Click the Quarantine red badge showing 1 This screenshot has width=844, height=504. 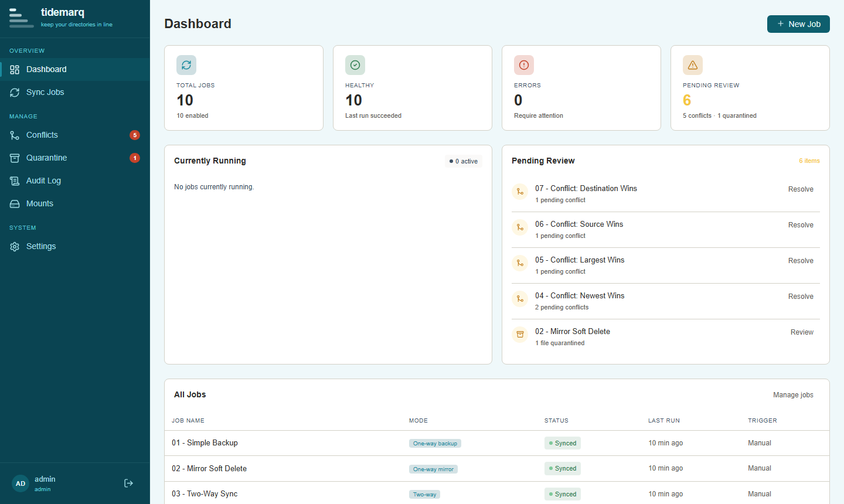pyautogui.click(x=135, y=158)
